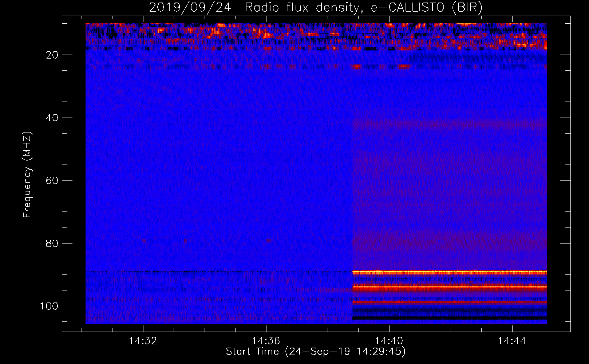This screenshot has width=589, height=364.
Task: Click the 20 frequency tick label
Action: 52,55
